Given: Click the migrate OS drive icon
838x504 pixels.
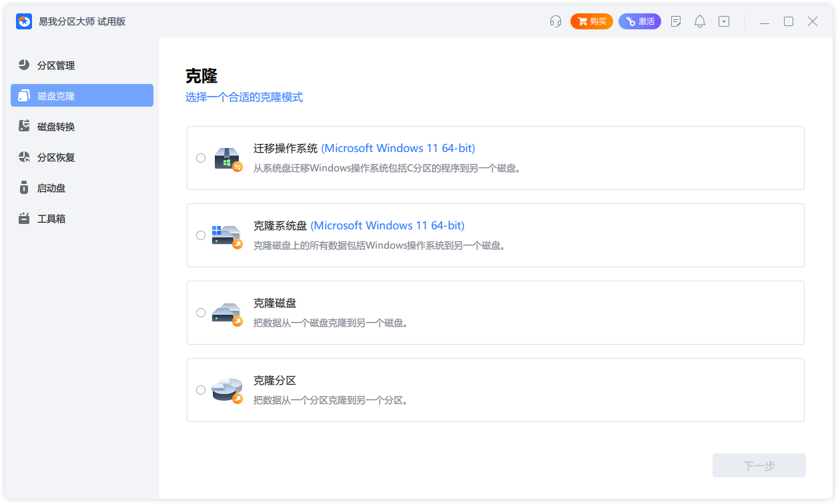Looking at the screenshot, I should [x=228, y=159].
